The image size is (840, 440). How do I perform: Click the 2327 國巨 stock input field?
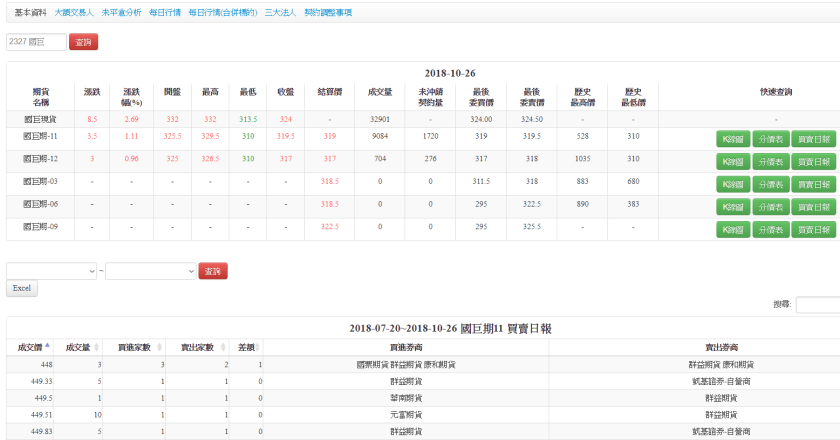coord(36,42)
